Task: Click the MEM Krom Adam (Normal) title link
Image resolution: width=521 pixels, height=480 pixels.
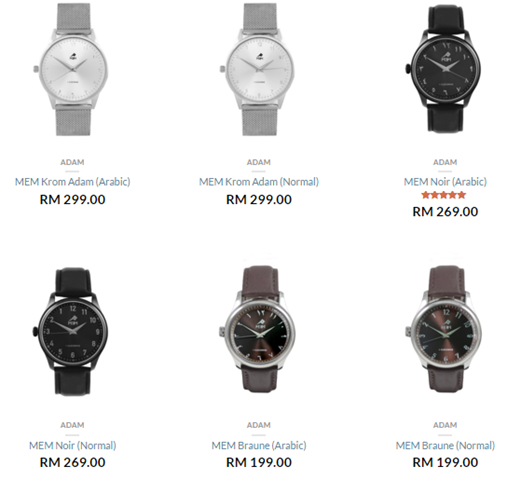Action: [x=259, y=182]
